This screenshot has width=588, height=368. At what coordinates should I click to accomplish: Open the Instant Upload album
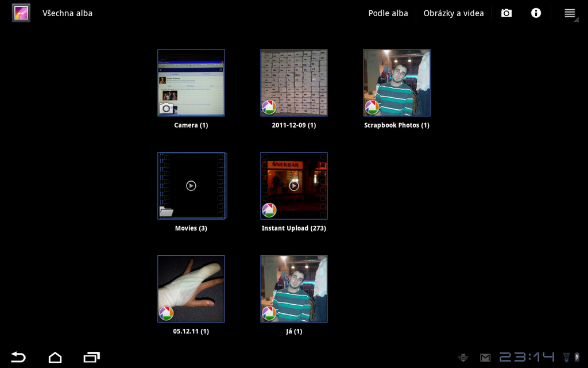(293, 186)
